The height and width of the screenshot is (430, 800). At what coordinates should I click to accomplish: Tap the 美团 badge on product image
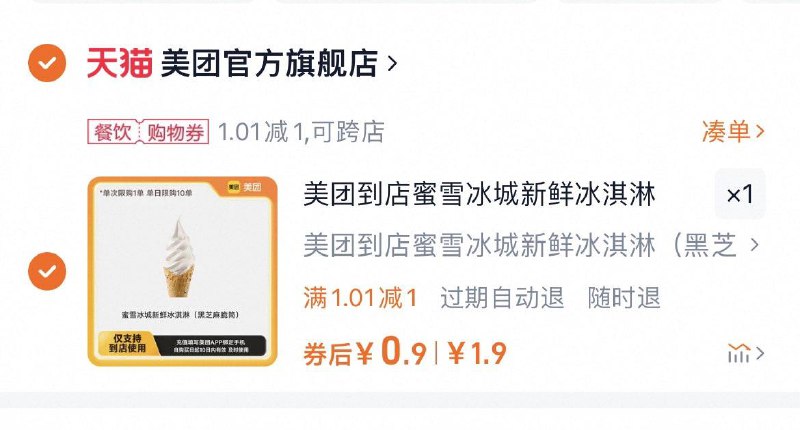[245, 187]
